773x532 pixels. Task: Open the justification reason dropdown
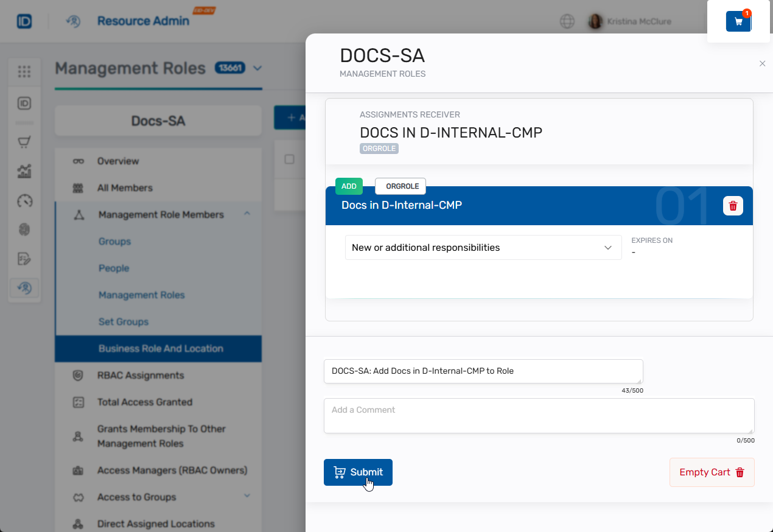(x=483, y=248)
